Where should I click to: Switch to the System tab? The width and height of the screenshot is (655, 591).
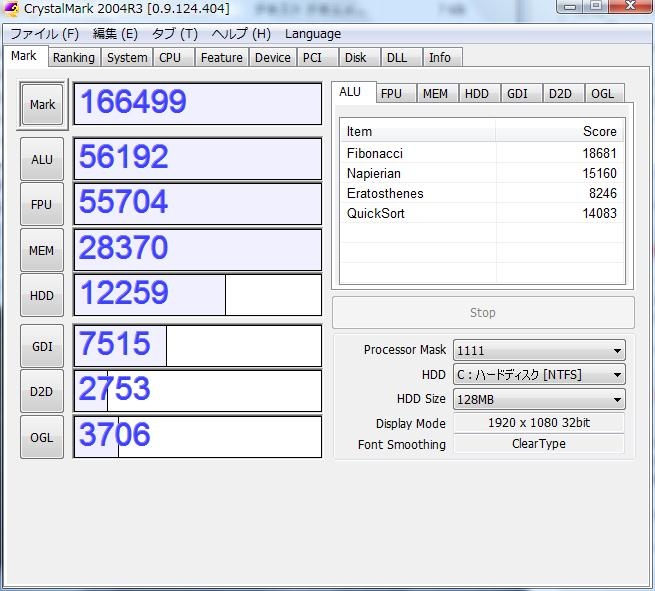click(x=127, y=57)
